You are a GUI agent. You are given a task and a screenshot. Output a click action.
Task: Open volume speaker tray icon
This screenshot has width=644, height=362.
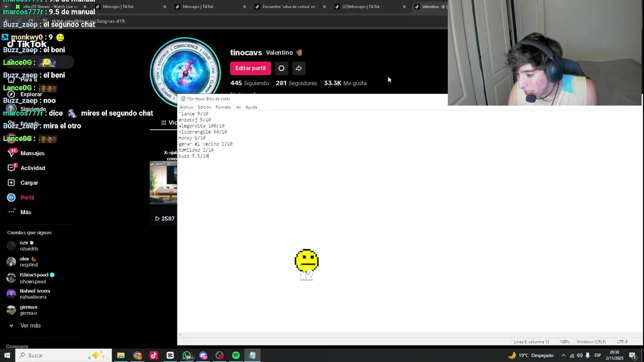[580, 355]
